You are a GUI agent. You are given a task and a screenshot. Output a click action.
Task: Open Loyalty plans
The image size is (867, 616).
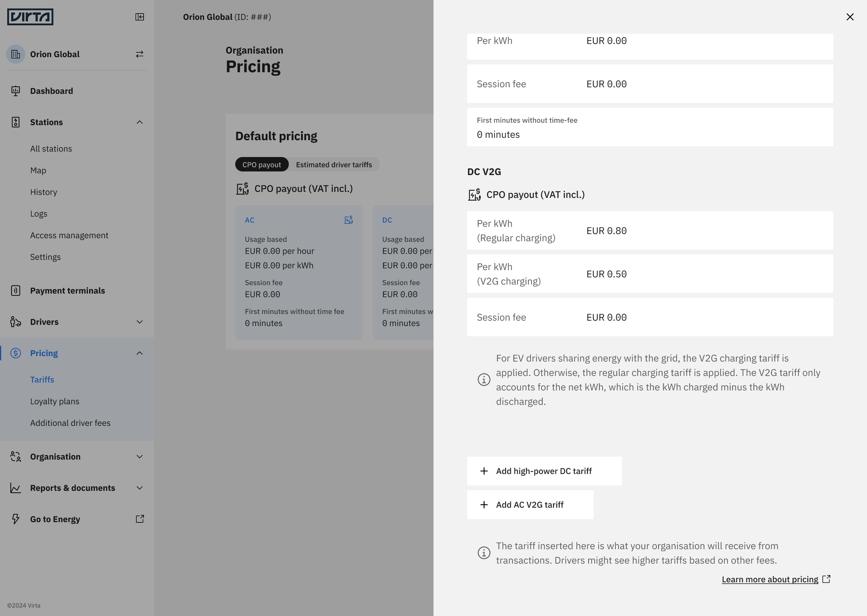(x=55, y=401)
